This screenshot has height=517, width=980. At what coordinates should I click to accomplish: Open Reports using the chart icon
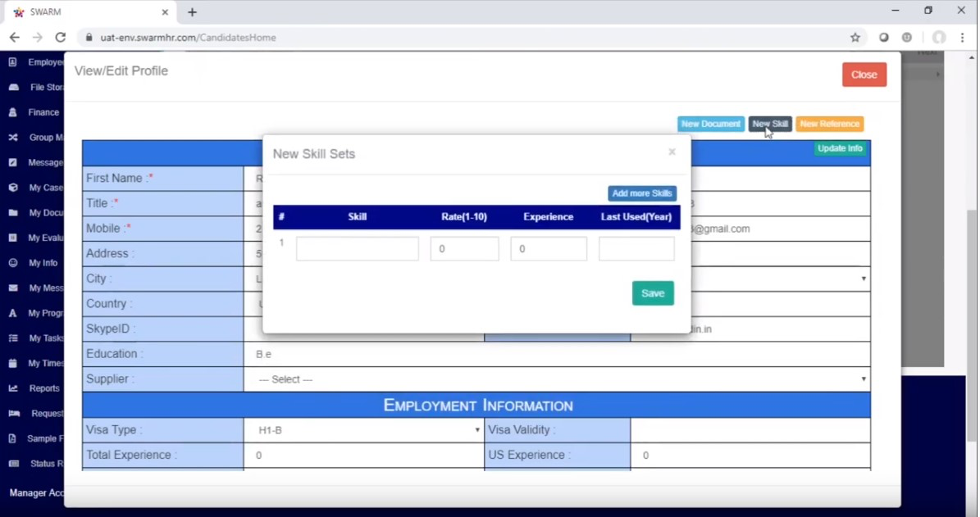tap(12, 388)
